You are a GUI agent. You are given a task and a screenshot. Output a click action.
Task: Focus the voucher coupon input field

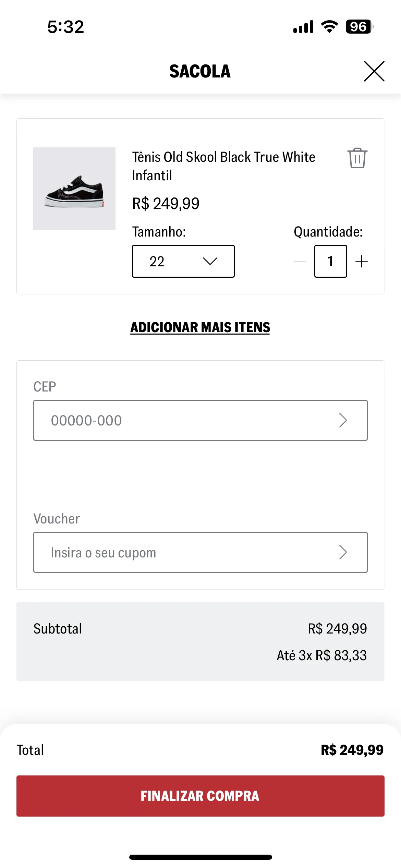click(x=200, y=552)
